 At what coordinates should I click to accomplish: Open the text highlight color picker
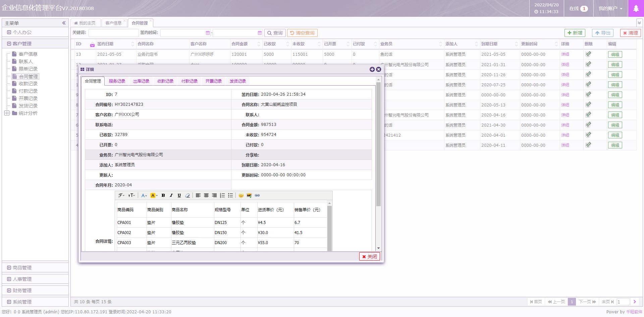pyautogui.click(x=154, y=195)
